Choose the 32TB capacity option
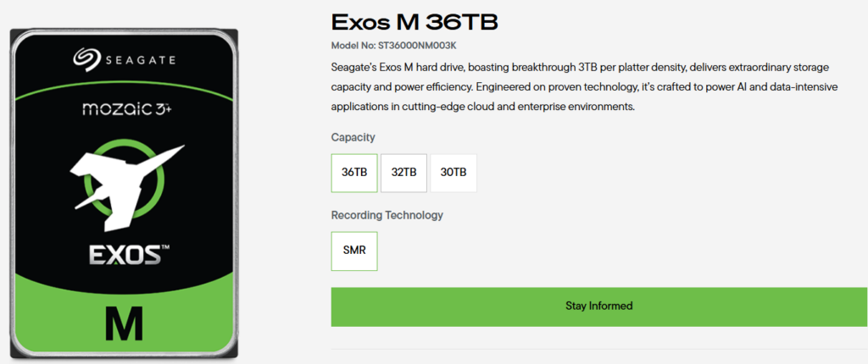Screen dimensions: 868x364 tap(403, 173)
